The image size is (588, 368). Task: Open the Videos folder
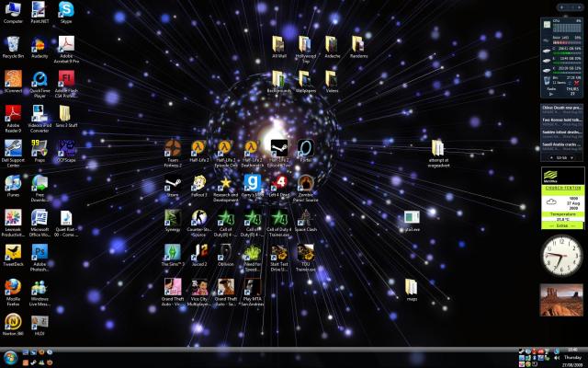click(333, 81)
